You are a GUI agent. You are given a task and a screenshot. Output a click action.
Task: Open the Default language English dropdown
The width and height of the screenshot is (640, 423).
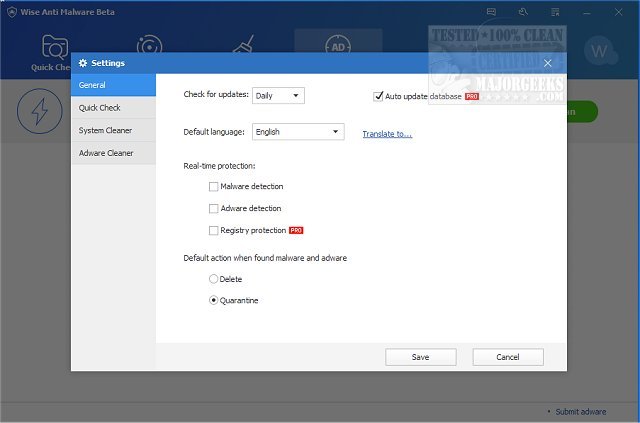(x=298, y=131)
